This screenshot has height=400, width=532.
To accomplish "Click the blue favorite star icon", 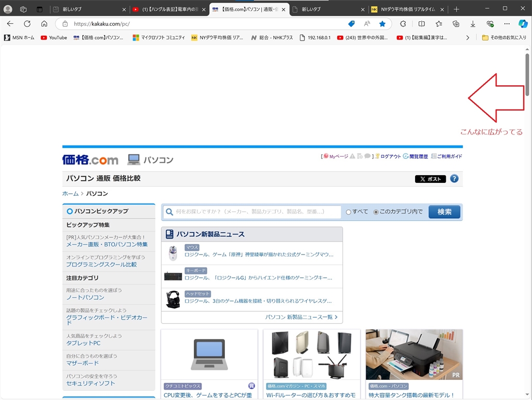I will click(382, 24).
